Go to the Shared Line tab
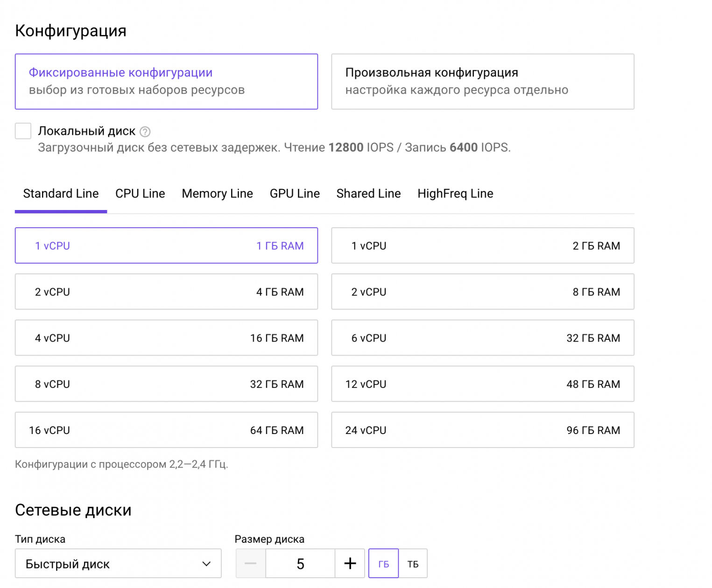 point(368,194)
